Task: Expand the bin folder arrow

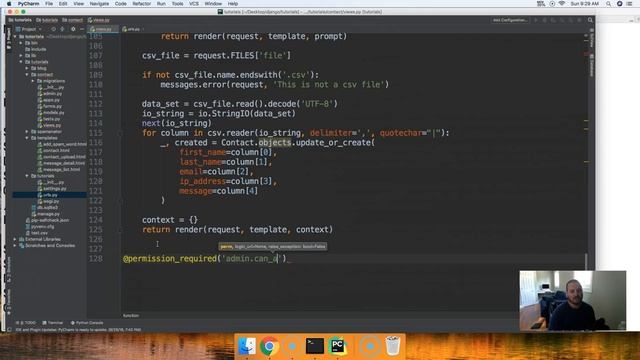Action: coord(21,43)
